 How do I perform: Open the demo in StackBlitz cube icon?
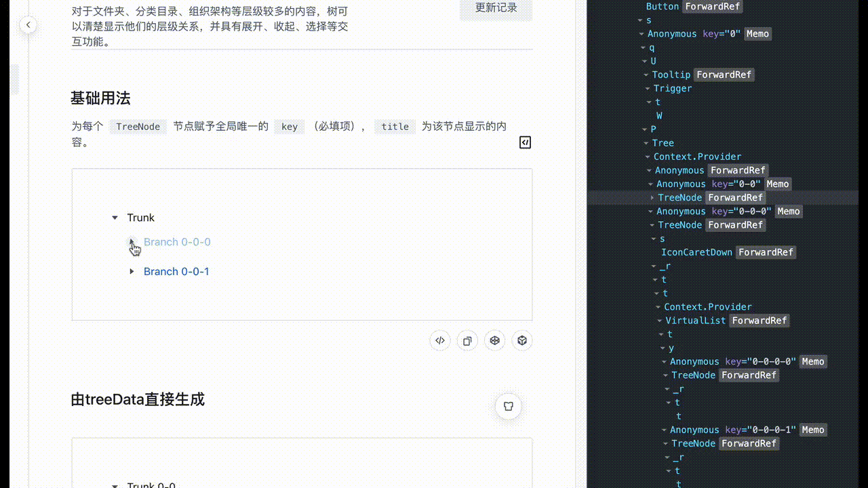[521, 340]
